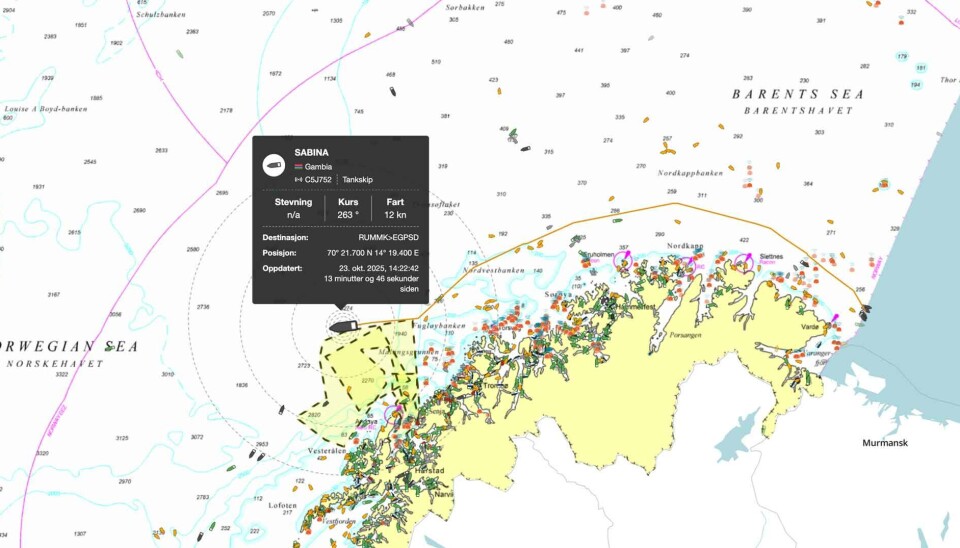Select the Slettnes racon beacon marker
The width and height of the screenshot is (960, 548).
point(746,259)
